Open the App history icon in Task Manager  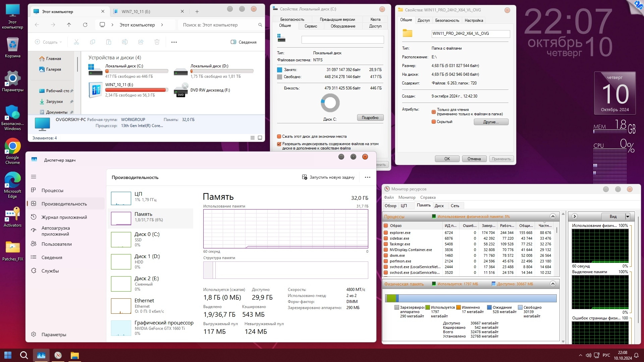point(34,217)
